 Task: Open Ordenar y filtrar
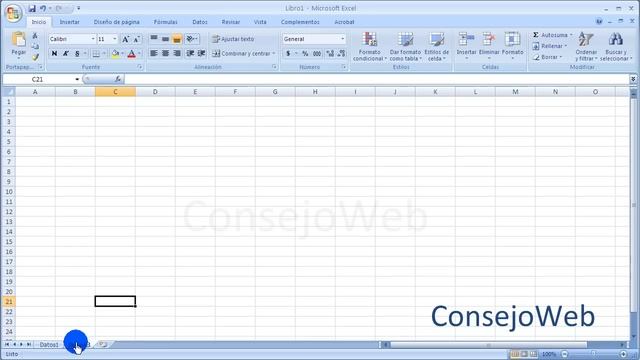point(586,47)
